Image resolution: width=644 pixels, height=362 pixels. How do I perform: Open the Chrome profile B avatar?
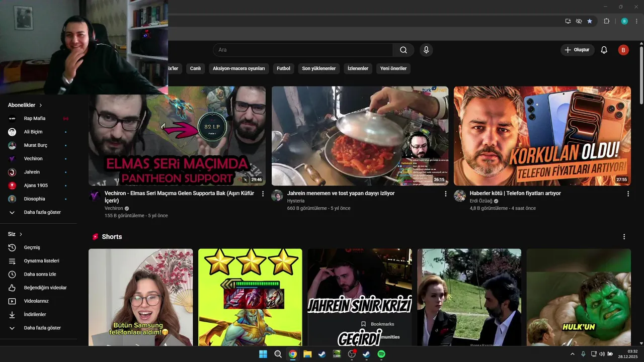tap(624, 21)
